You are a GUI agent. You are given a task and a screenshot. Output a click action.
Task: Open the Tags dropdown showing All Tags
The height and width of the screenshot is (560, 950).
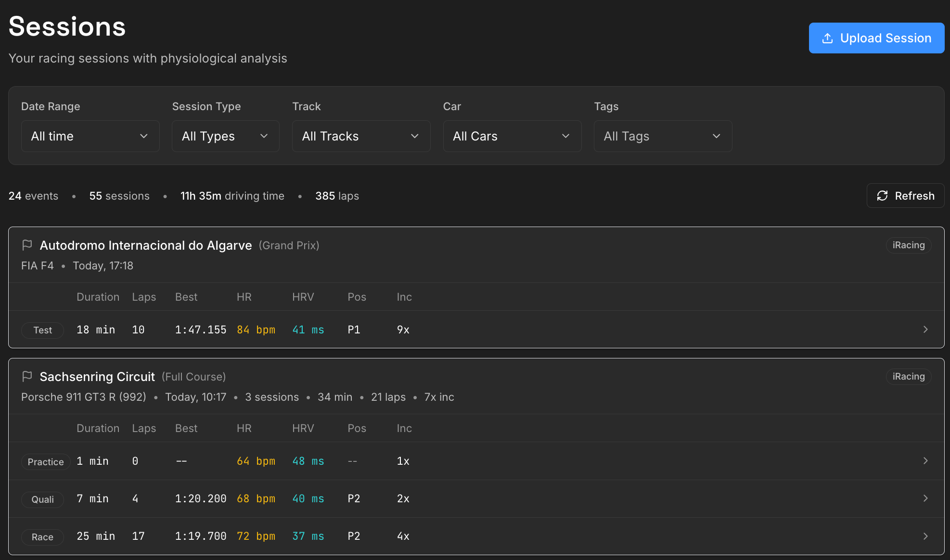(663, 136)
